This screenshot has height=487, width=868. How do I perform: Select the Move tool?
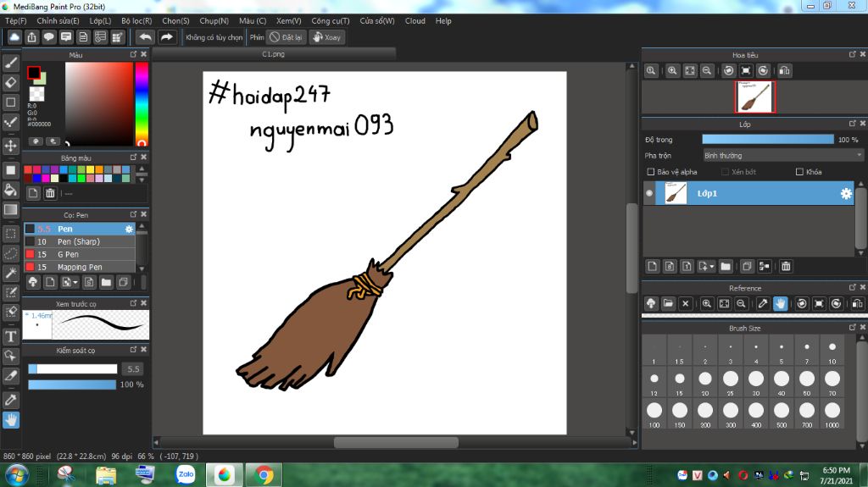pos(10,146)
